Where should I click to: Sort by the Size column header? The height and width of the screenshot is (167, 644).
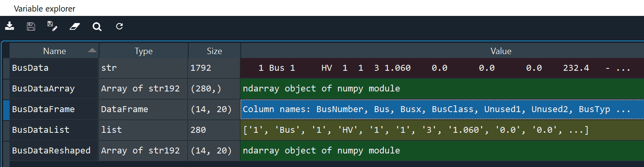[x=214, y=51]
